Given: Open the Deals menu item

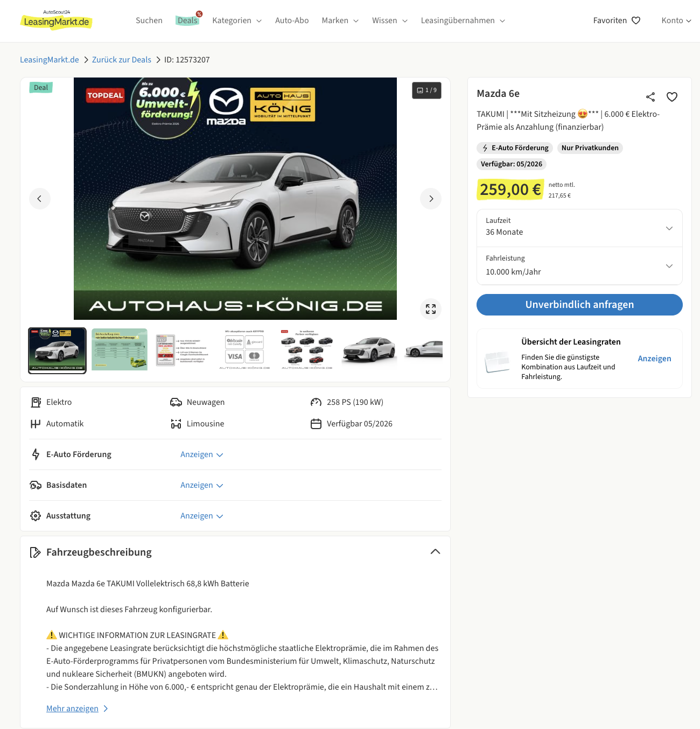Looking at the screenshot, I should [x=187, y=20].
